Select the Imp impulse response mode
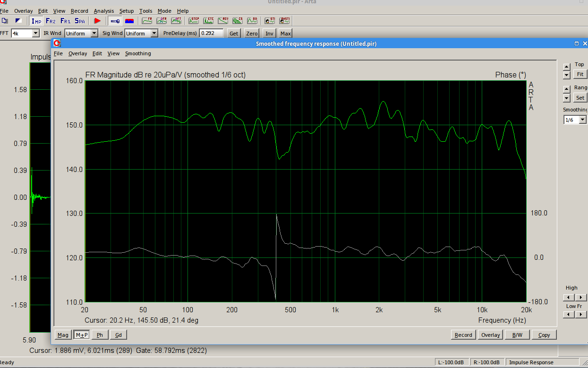 pos(36,21)
